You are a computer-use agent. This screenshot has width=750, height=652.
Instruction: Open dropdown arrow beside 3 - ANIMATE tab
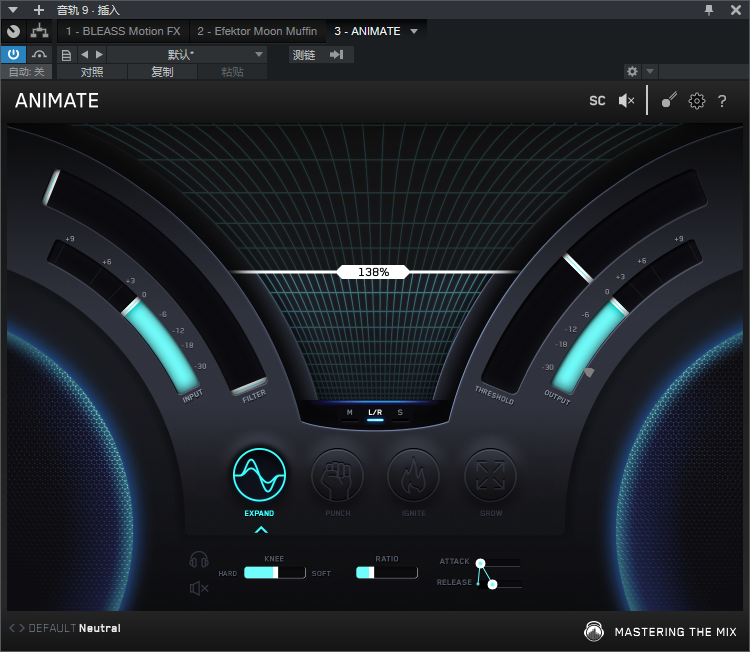pyautogui.click(x=414, y=32)
